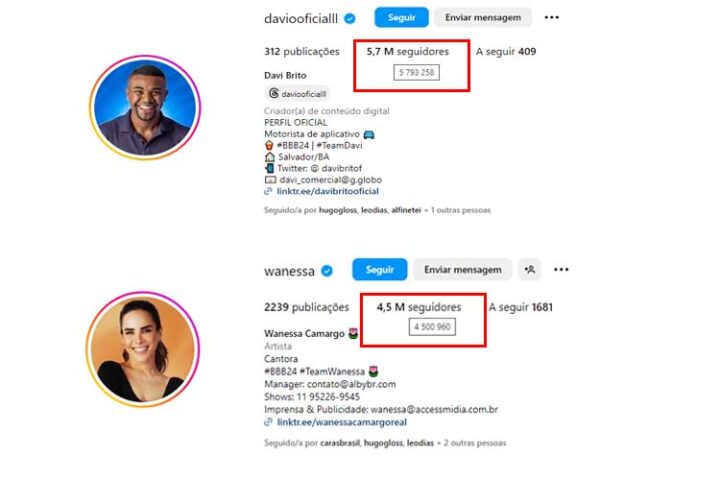View the 5,7 M seguidores list
The height and width of the screenshot is (480, 720).
pos(408,51)
